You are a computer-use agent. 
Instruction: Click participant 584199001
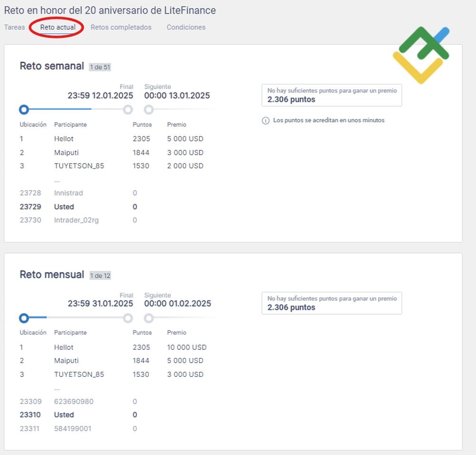(x=72, y=429)
